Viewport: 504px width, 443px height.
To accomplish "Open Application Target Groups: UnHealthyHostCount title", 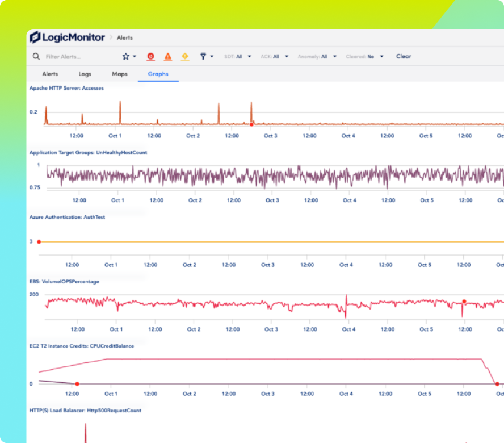I will tap(88, 152).
